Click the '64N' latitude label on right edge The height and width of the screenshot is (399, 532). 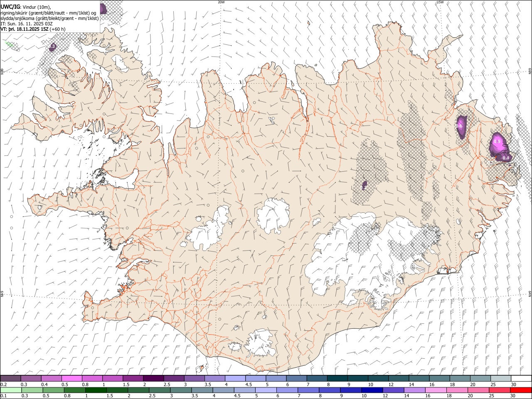[530, 293]
